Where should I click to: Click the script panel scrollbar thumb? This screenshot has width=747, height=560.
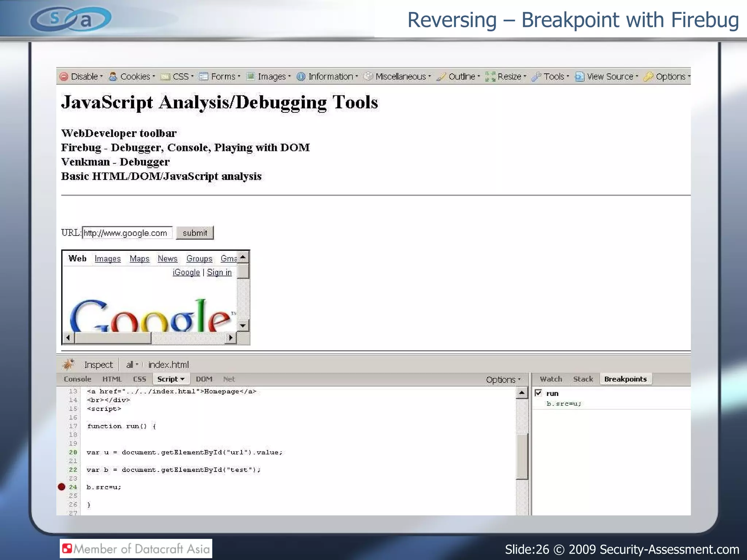(522, 456)
